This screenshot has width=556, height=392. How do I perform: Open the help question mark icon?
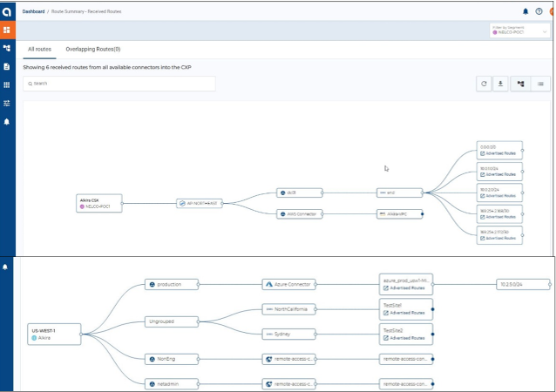pyautogui.click(x=539, y=11)
